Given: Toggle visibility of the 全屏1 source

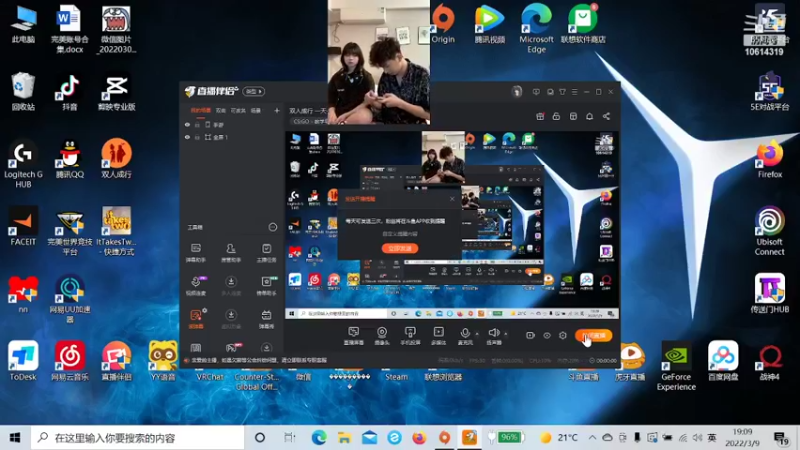Looking at the screenshot, I should tap(187, 137).
